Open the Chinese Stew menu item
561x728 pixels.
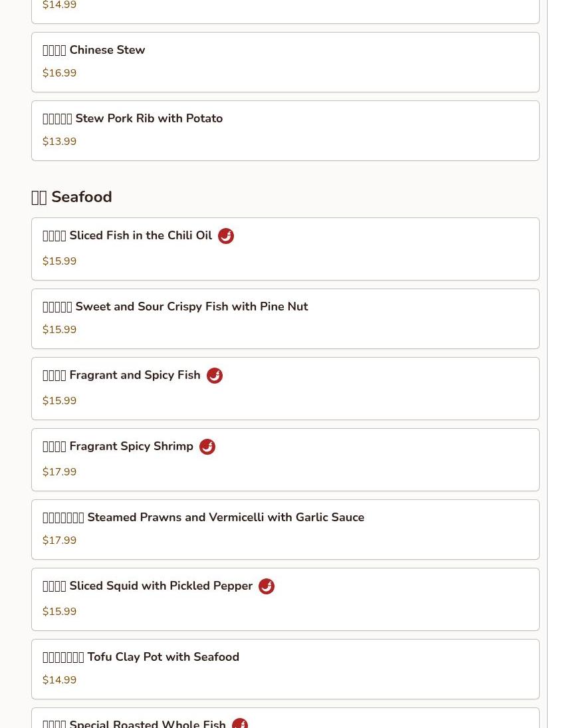pos(94,50)
